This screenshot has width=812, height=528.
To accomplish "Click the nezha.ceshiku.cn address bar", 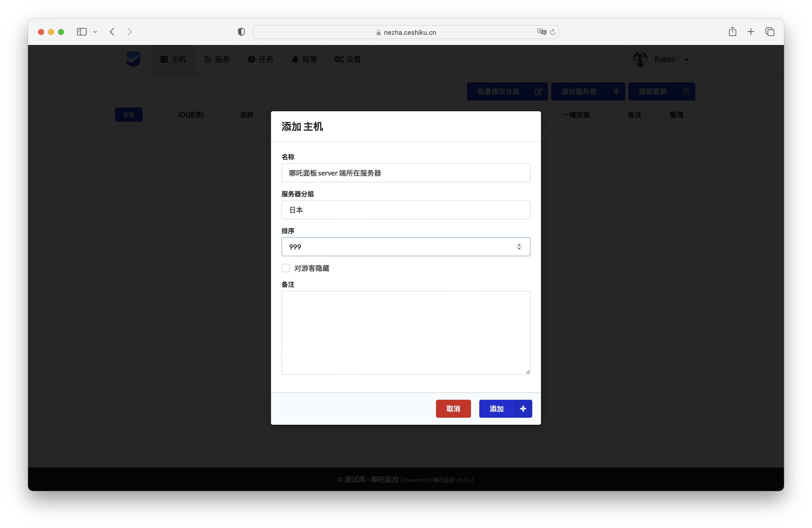I will (x=406, y=32).
